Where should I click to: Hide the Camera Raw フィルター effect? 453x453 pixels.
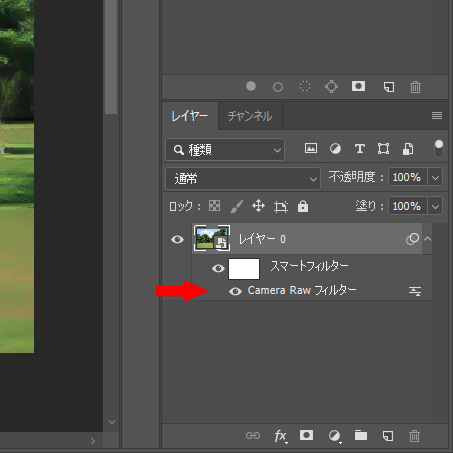(235, 291)
